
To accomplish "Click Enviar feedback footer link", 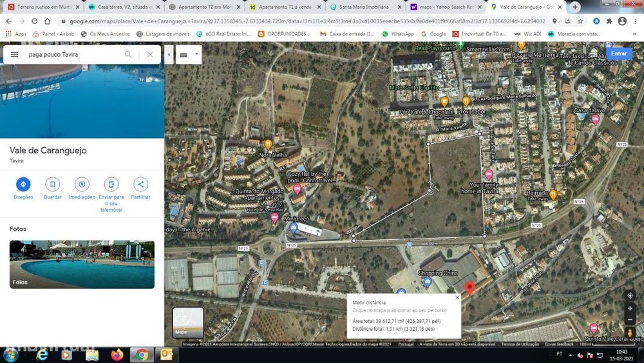I will [559, 344].
